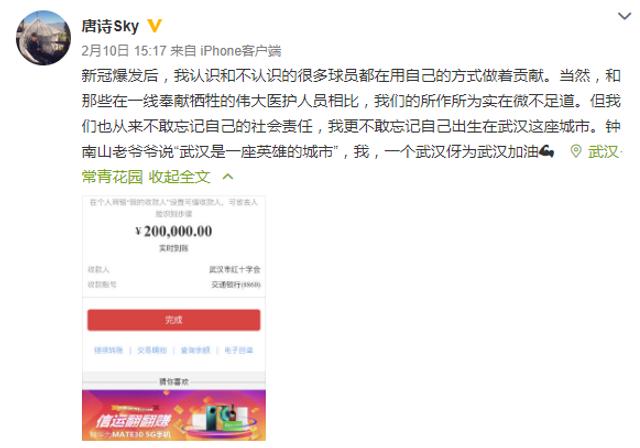The width and height of the screenshot is (640, 448).
Task: Open the MATE30 5G phone ad banner
Action: [x=173, y=415]
